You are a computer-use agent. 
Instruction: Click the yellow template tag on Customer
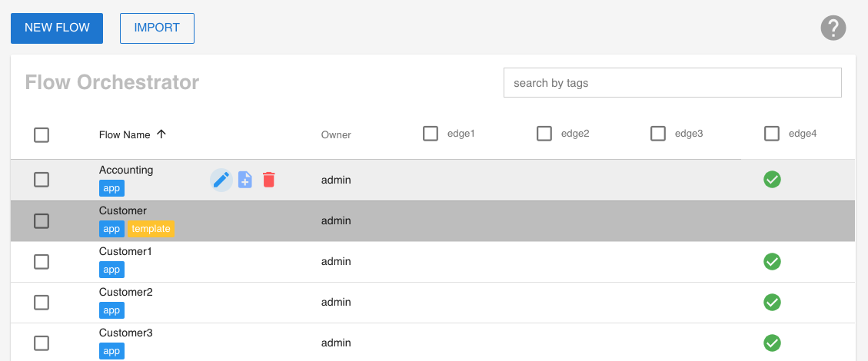[151, 229]
